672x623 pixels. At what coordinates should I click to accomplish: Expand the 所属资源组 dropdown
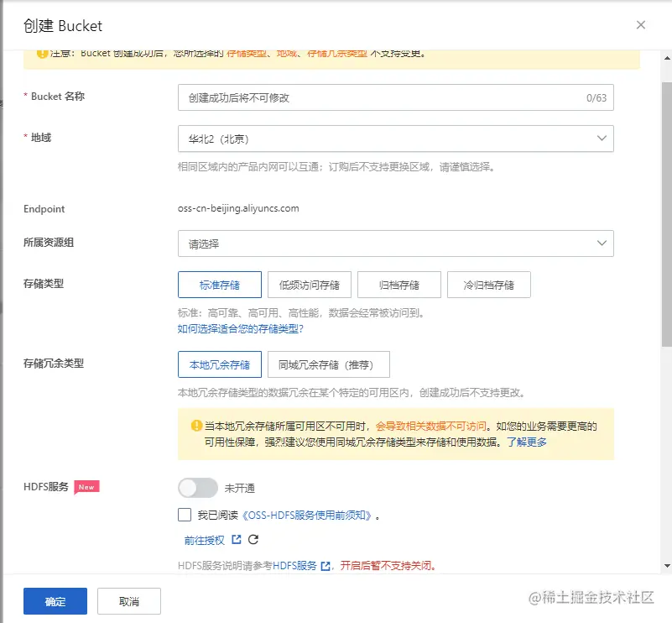pyautogui.click(x=396, y=243)
